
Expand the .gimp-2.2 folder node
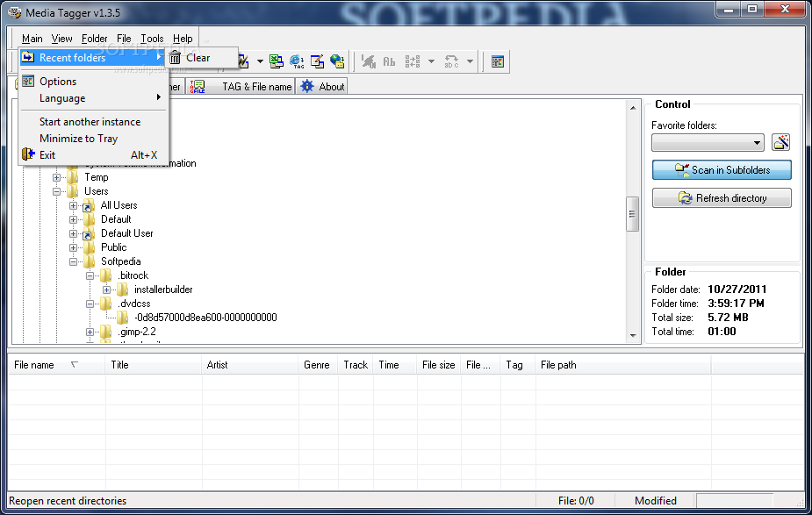click(90, 332)
